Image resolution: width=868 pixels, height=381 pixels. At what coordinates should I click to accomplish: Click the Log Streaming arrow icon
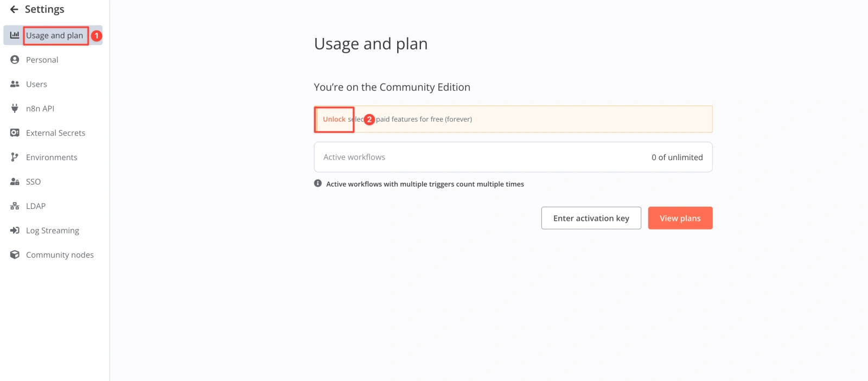coord(15,231)
